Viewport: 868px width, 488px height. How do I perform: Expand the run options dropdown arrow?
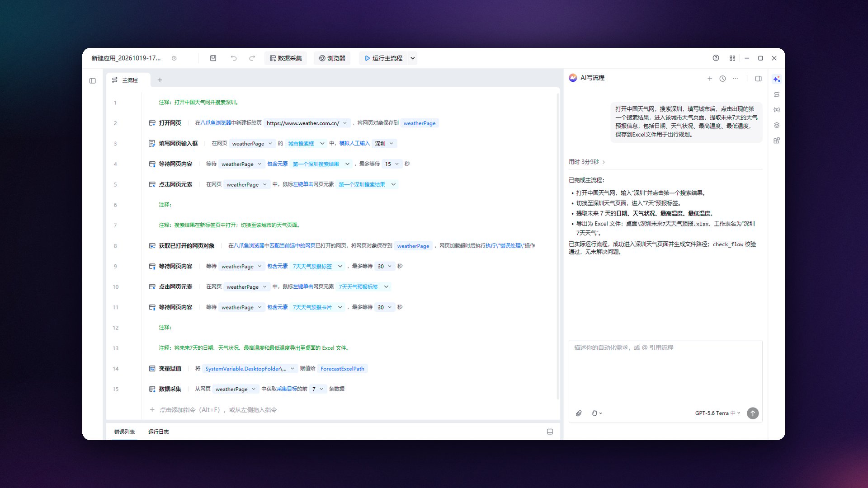tap(412, 58)
